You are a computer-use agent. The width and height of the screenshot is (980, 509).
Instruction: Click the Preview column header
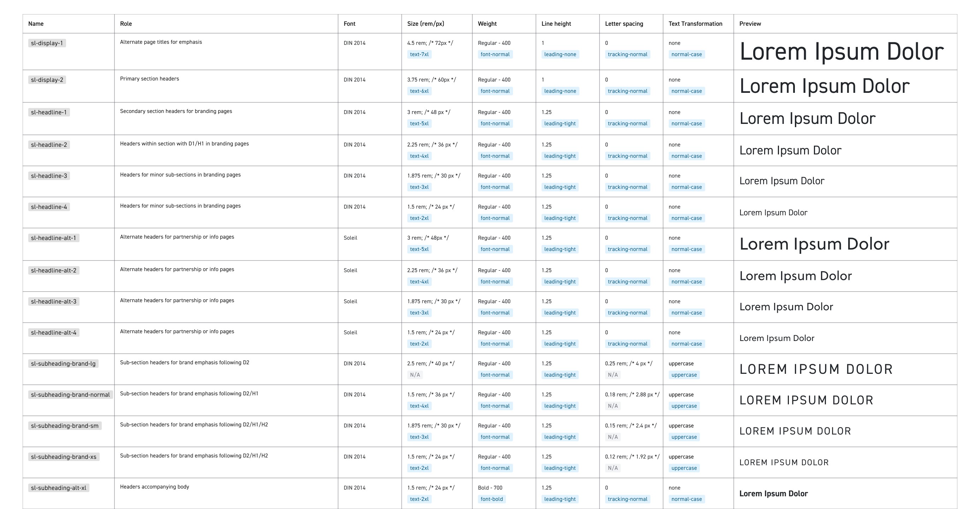click(x=750, y=24)
